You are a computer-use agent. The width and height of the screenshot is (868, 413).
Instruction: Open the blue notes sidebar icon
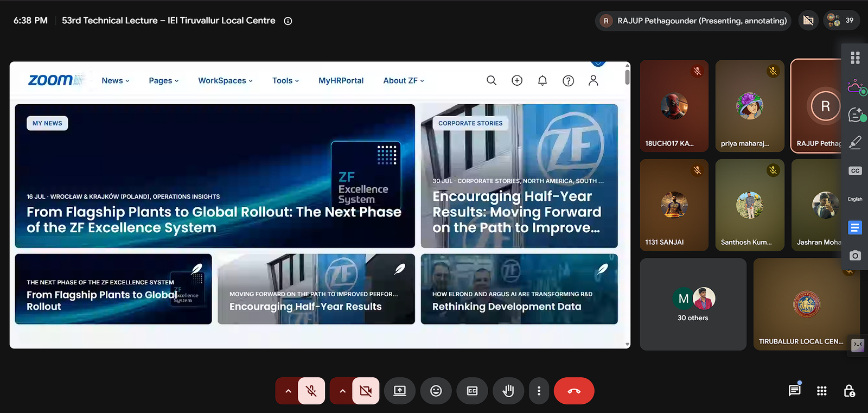click(x=855, y=227)
